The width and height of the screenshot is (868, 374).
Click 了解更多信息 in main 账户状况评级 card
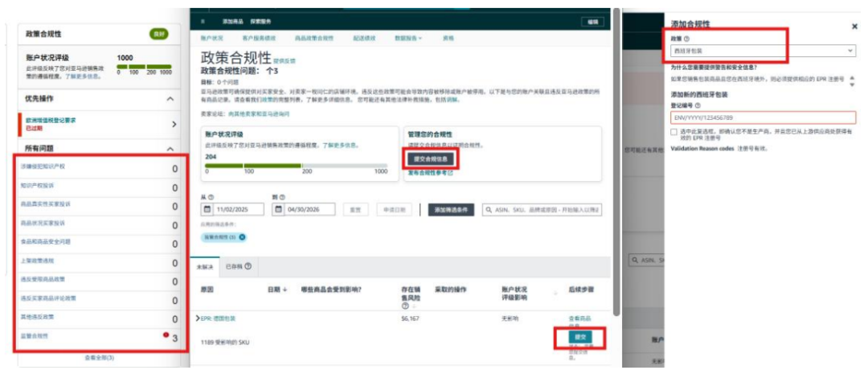point(340,145)
